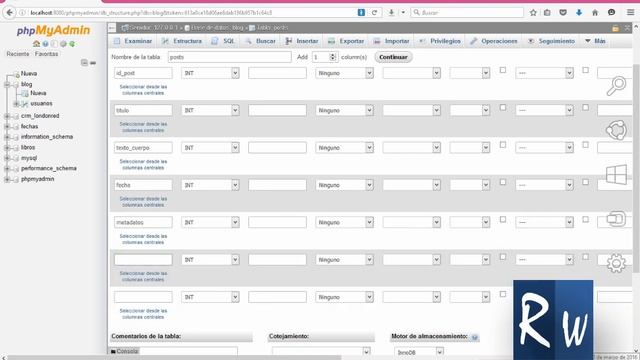Tick the auto-increment checkbox in metadatos row
The width and height of the screenshot is (640, 360).
pyautogui.click(x=585, y=220)
